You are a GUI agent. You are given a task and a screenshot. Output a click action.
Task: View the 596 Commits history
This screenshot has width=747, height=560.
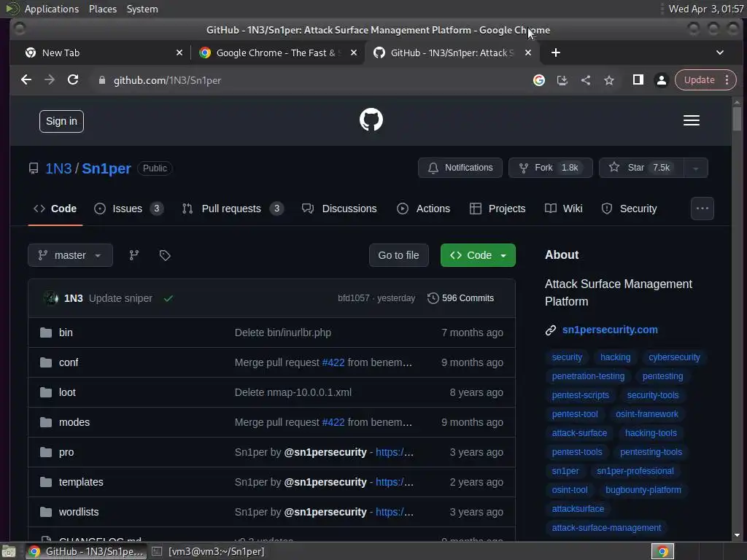tap(461, 298)
